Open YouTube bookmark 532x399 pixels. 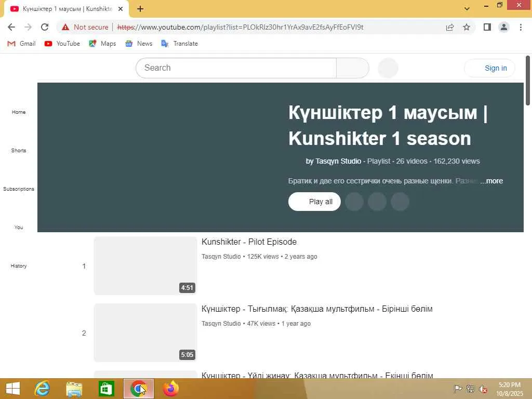[x=62, y=44]
